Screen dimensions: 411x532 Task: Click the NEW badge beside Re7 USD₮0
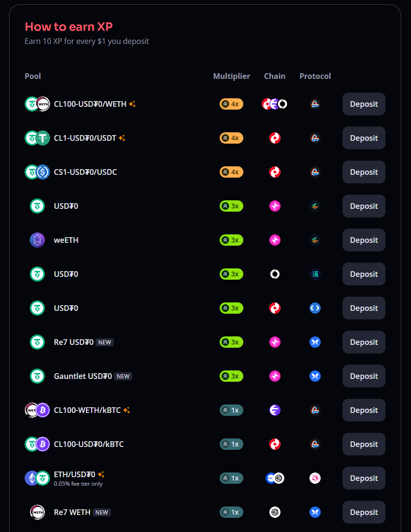tap(104, 343)
